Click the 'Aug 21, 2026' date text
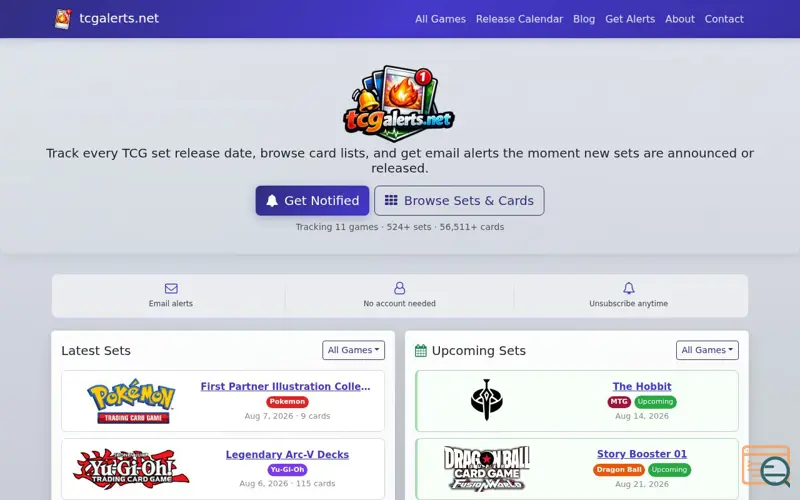Viewport: 800px width, 500px height. (x=642, y=484)
